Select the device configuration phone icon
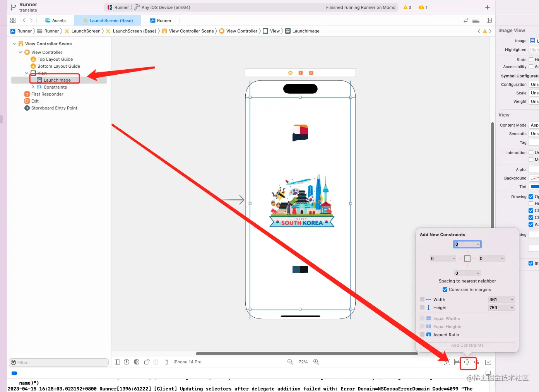This screenshot has width=539, height=392. 166,362
